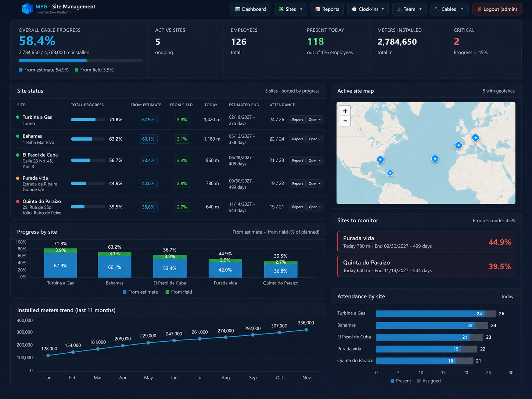Click the 3.9% from-field badge
The height and width of the screenshot is (399, 532).
click(x=182, y=120)
